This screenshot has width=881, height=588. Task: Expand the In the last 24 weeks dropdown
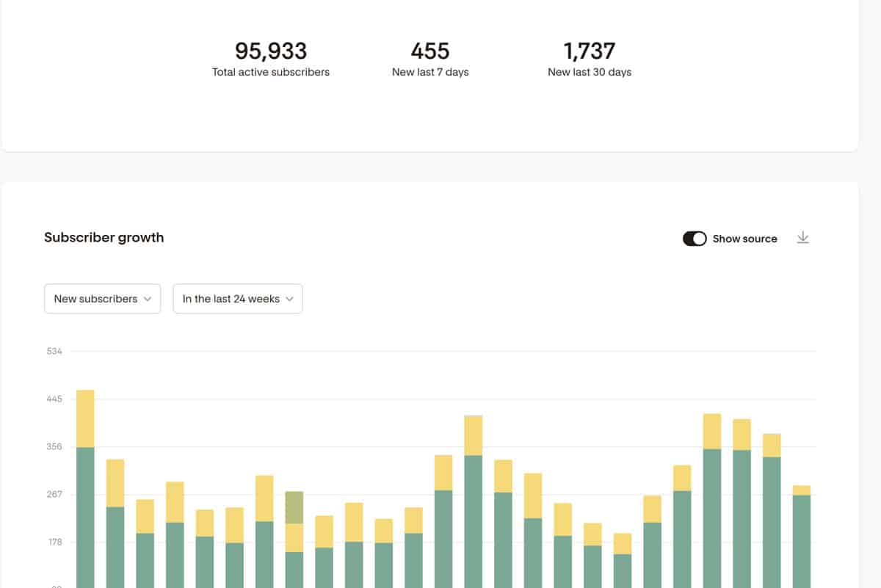point(238,299)
